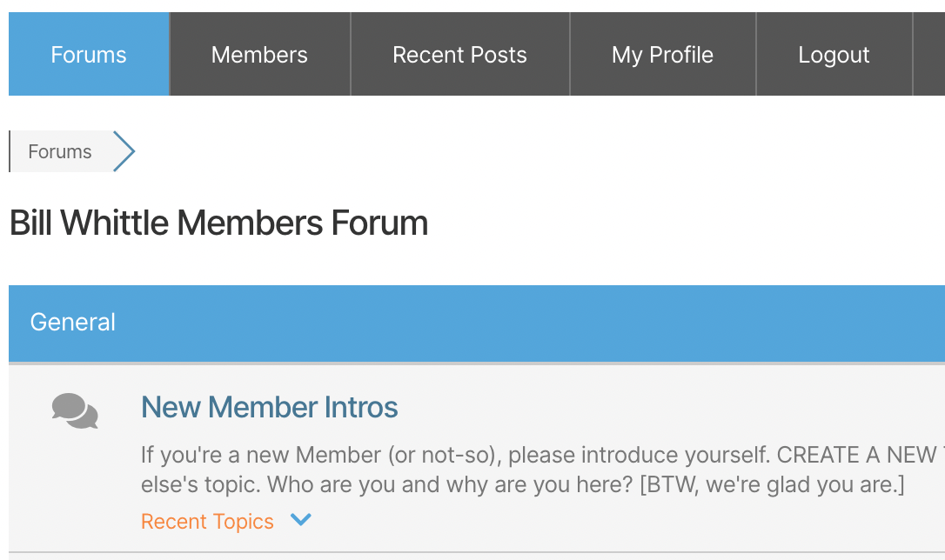Open the Recent Posts tab
Screen dimensions: 945x560
[459, 55]
